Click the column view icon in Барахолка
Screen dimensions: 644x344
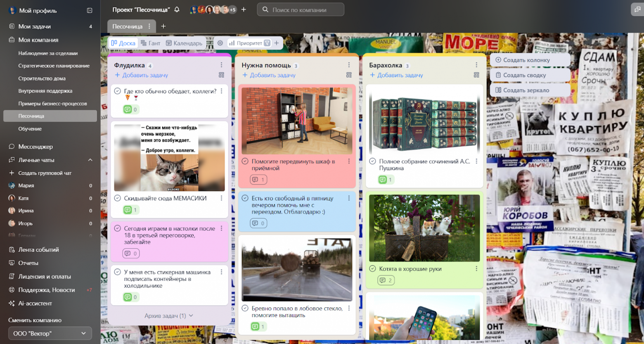pyautogui.click(x=476, y=75)
